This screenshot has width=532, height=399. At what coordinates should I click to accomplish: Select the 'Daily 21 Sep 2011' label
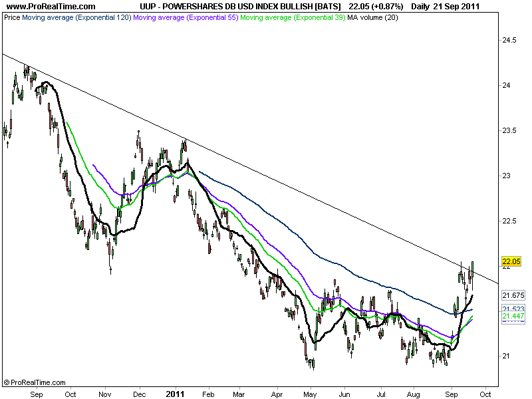click(x=445, y=7)
